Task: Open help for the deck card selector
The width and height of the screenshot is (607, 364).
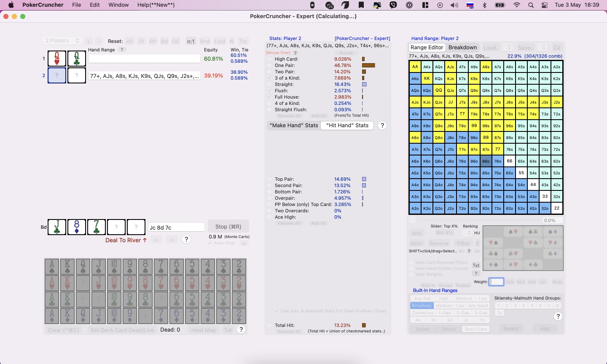Action: click(x=241, y=329)
